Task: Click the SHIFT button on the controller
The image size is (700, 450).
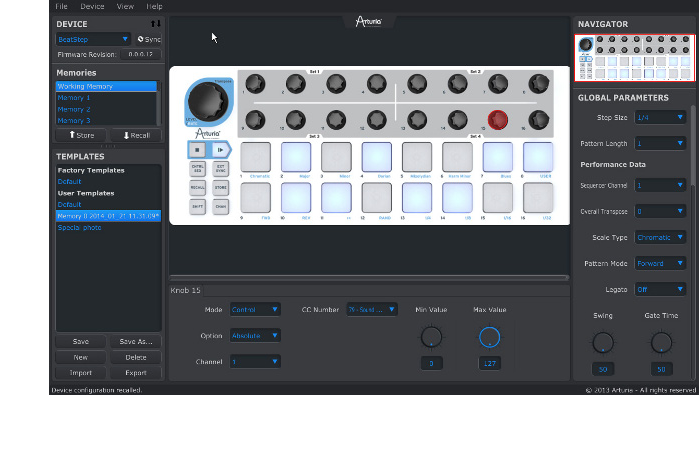Action: pyautogui.click(x=198, y=206)
